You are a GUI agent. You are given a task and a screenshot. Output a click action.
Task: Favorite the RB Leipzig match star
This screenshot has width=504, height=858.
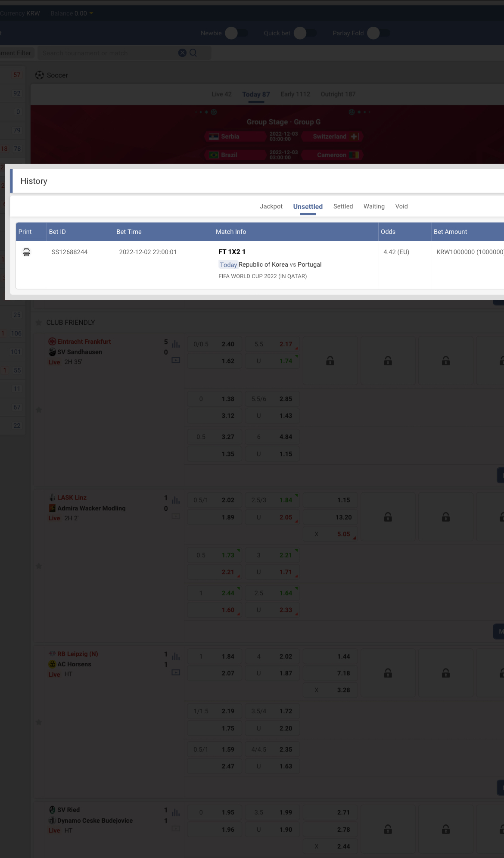click(39, 722)
